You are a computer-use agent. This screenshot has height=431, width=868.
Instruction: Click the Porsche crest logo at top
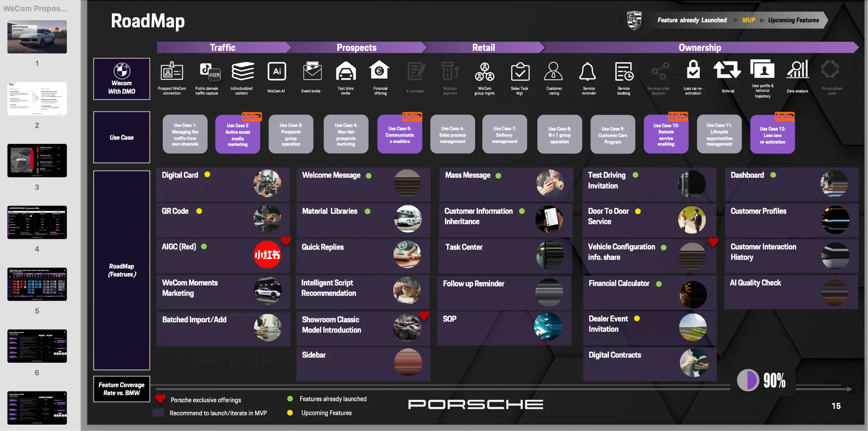pyautogui.click(x=634, y=20)
